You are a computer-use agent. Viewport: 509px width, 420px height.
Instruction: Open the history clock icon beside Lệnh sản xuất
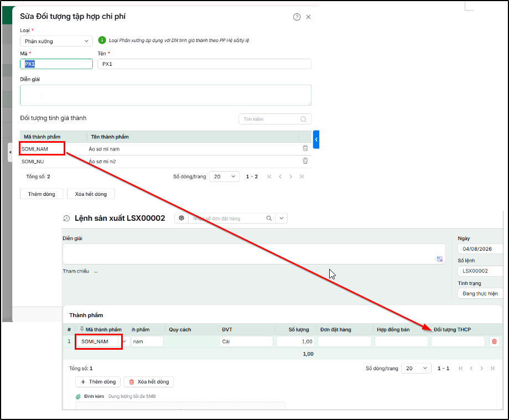point(66,219)
